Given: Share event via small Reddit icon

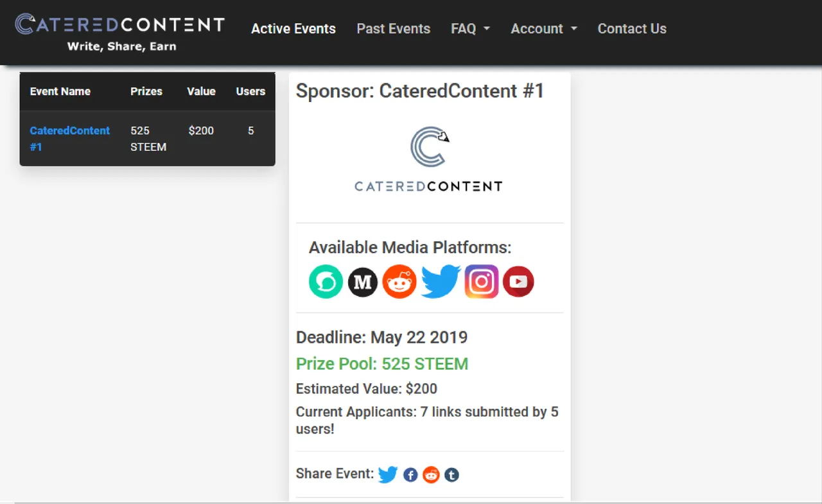Looking at the screenshot, I should [431, 475].
